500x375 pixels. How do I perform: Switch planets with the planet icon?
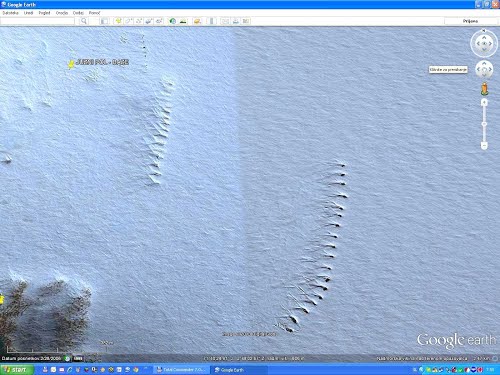[x=197, y=21]
